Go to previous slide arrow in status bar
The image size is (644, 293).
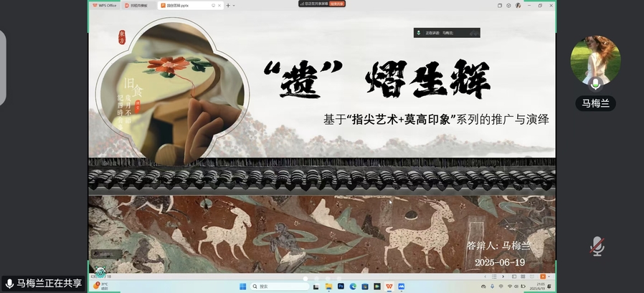tap(485, 277)
